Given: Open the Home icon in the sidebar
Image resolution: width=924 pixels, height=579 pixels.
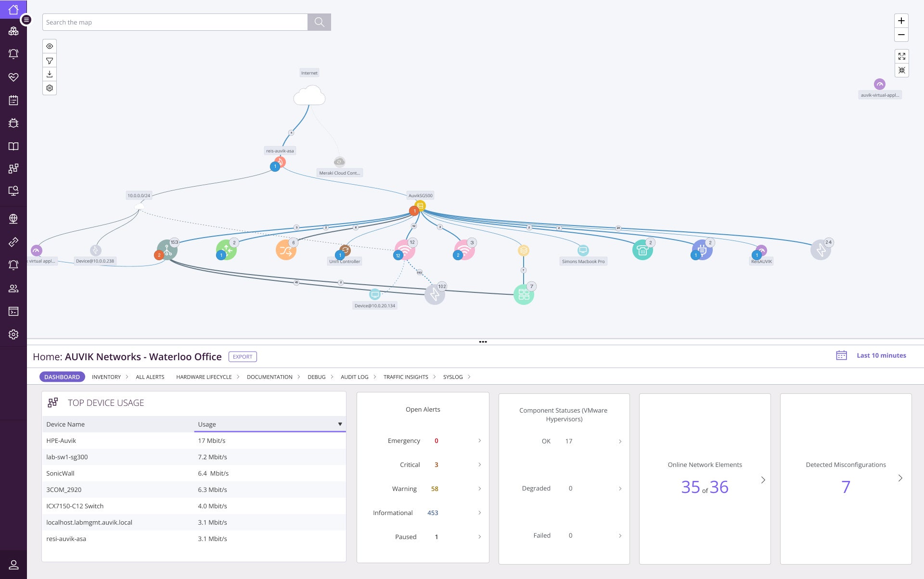Looking at the screenshot, I should tap(13, 9).
